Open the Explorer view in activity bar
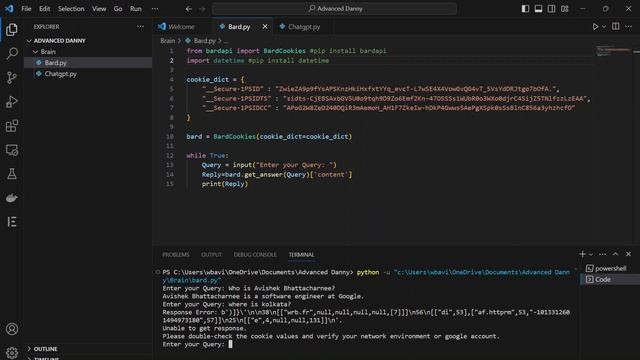The image size is (640, 360). coord(12,29)
